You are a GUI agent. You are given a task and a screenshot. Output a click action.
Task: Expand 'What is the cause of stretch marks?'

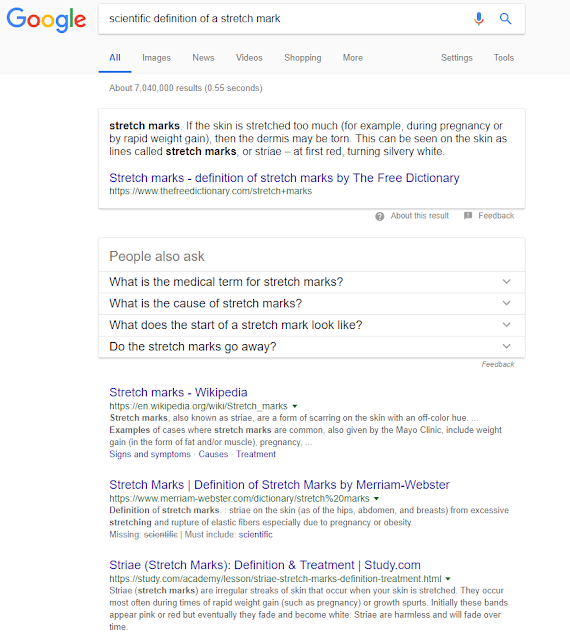[x=312, y=304]
